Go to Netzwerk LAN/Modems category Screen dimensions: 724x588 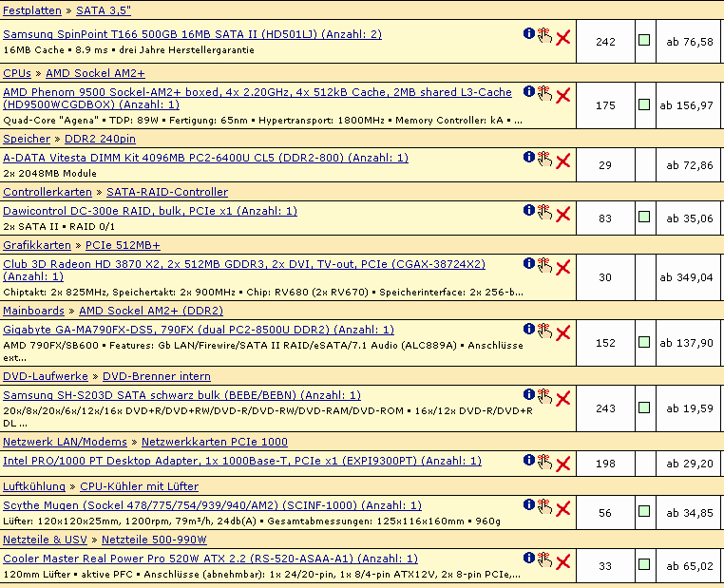(65, 442)
